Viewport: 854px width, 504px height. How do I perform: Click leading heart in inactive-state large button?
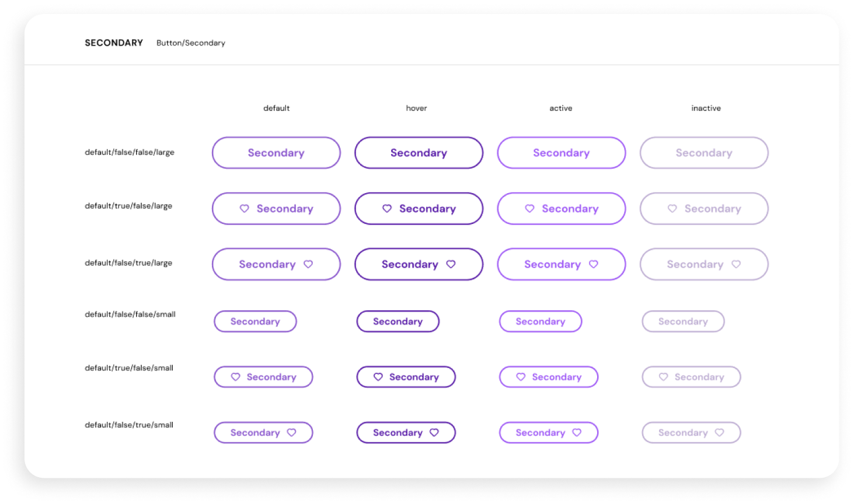(x=672, y=209)
